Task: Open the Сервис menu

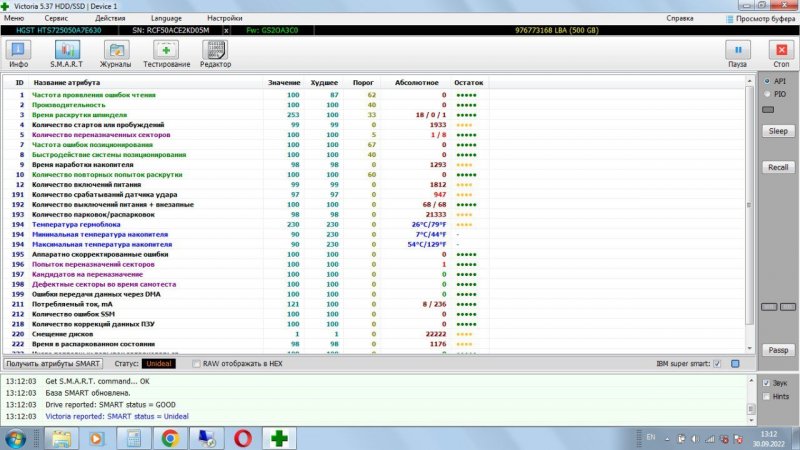Action: click(57, 18)
